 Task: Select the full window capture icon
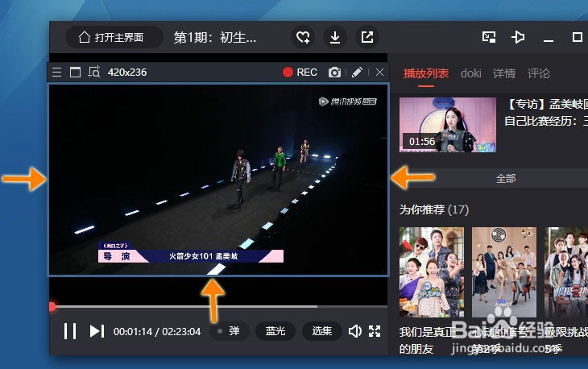[75, 72]
